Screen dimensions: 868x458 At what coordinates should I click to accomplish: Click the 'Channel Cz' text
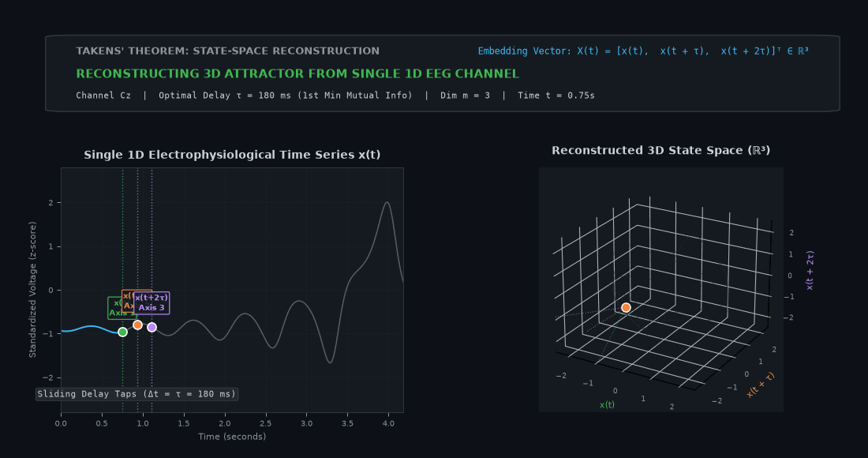(103, 96)
